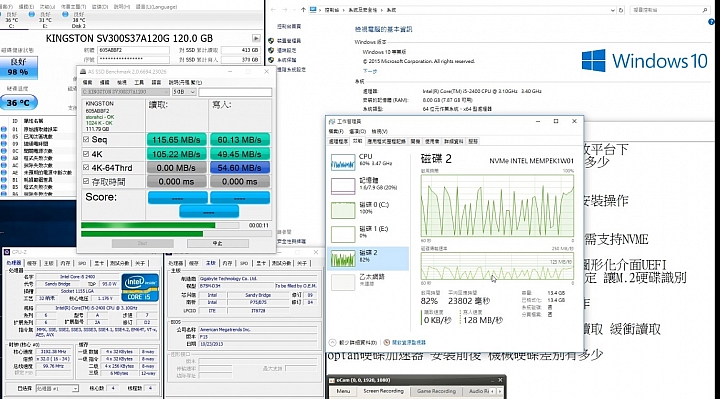Open help with the blue question mark icon

pos(711,22)
